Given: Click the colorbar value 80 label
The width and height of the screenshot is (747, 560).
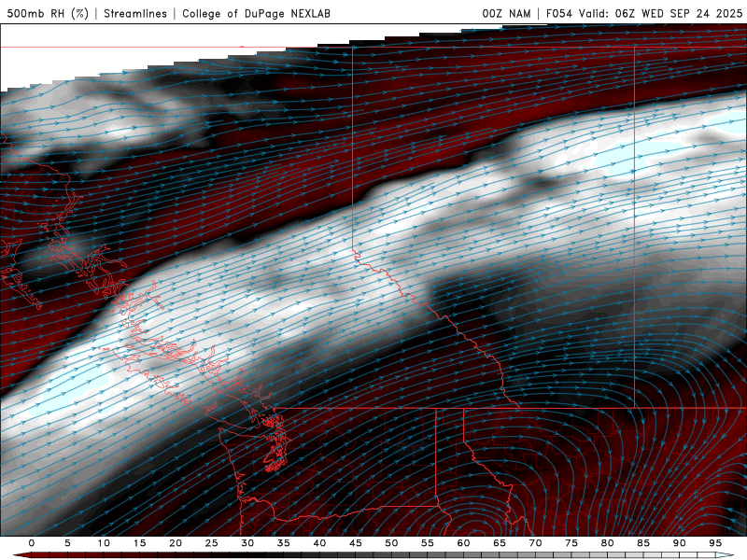Looking at the screenshot, I should point(607,543).
